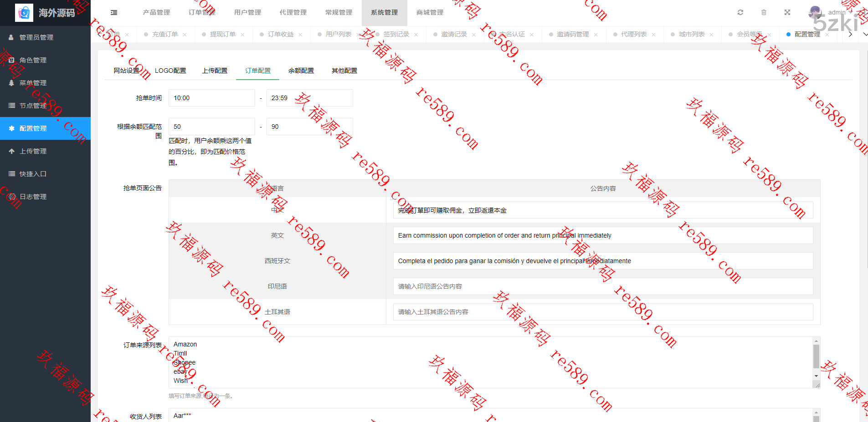Open the 商城管理 top menu
The image size is (868, 422).
click(430, 13)
